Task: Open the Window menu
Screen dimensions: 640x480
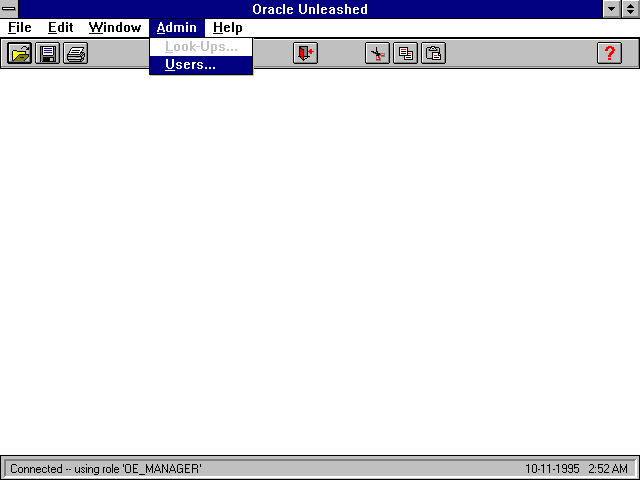Action: (x=115, y=28)
